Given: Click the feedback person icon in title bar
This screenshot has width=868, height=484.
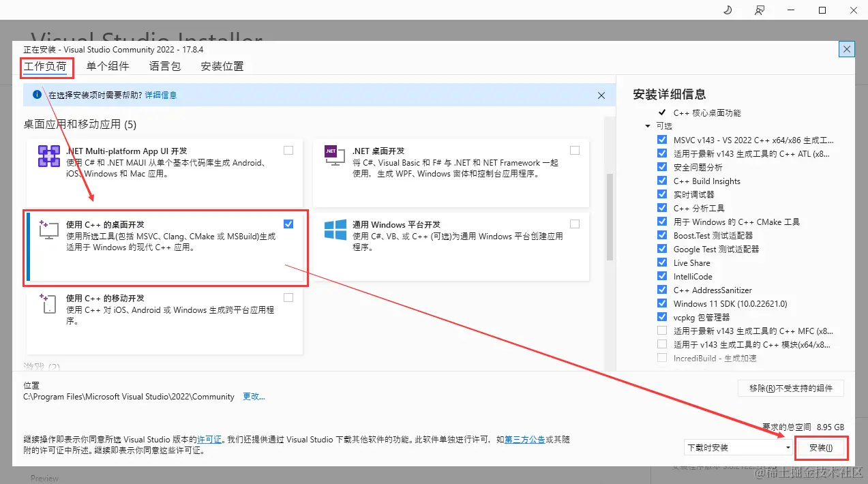Looking at the screenshot, I should (760, 10).
